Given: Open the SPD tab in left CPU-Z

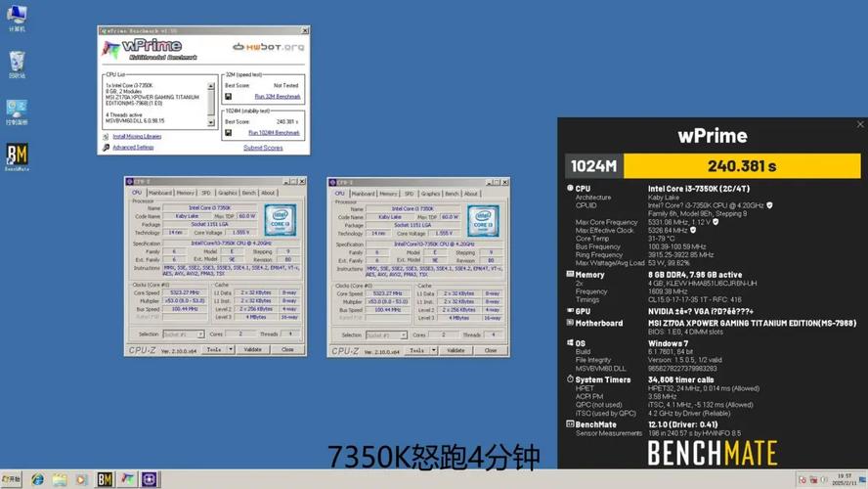Looking at the screenshot, I should tap(206, 193).
